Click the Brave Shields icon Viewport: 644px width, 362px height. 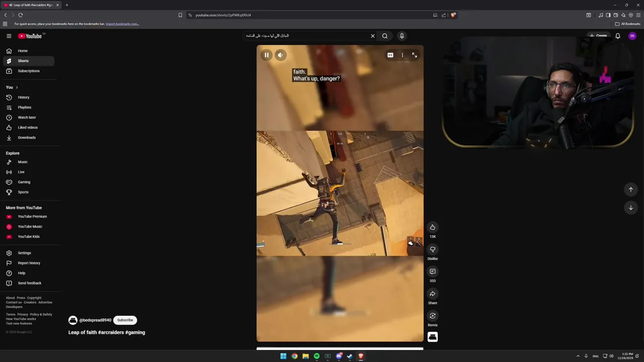point(453,15)
